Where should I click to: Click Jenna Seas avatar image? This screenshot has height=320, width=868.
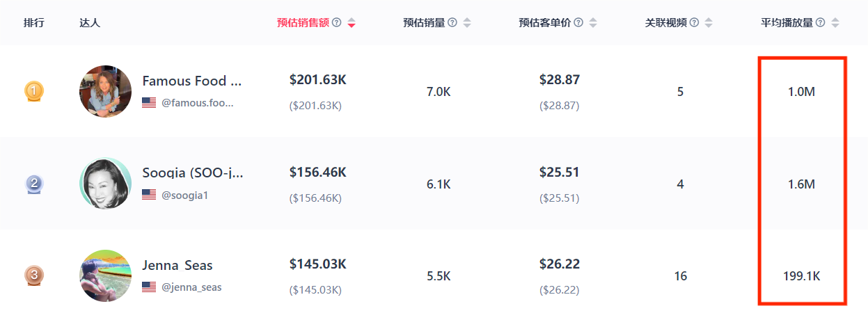coord(105,275)
